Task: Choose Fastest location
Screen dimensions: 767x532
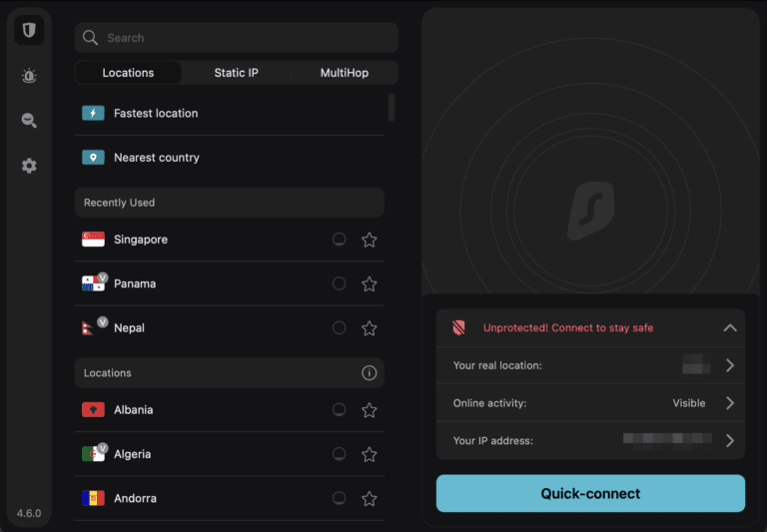Action: [156, 113]
